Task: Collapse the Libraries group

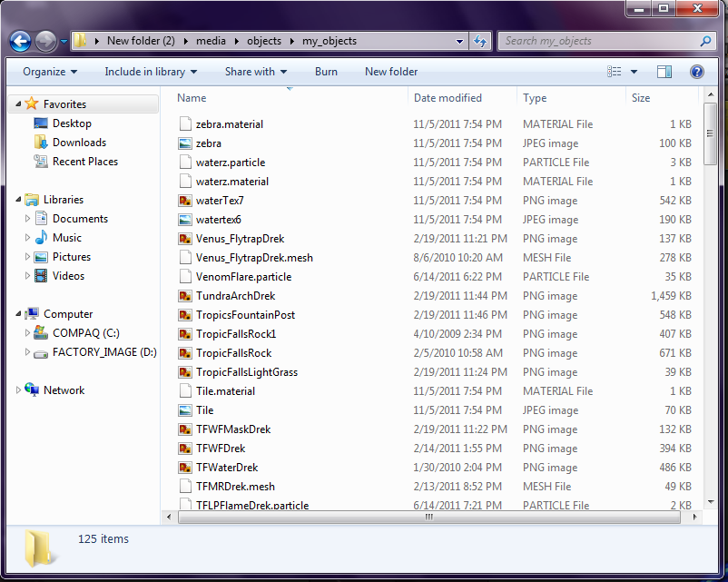Action: tap(18, 200)
